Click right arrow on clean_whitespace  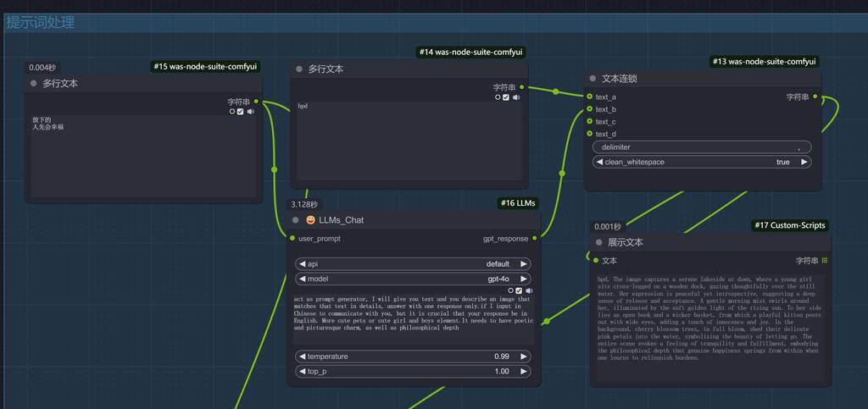[804, 162]
